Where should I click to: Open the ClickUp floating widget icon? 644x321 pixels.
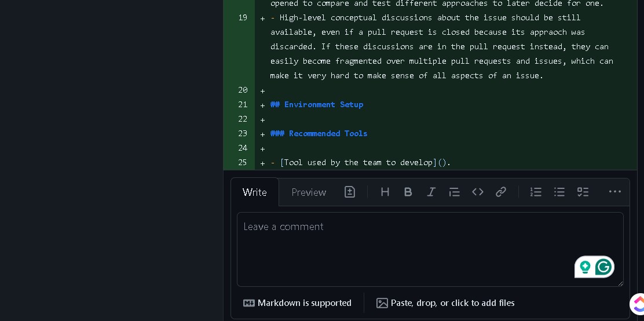[638, 303]
